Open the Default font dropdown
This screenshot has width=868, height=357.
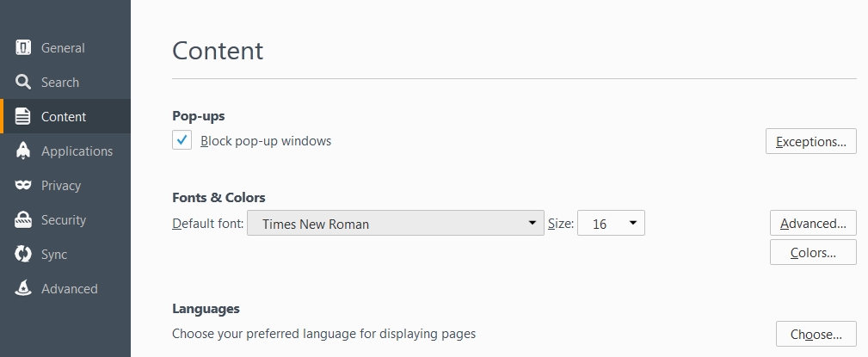(395, 224)
